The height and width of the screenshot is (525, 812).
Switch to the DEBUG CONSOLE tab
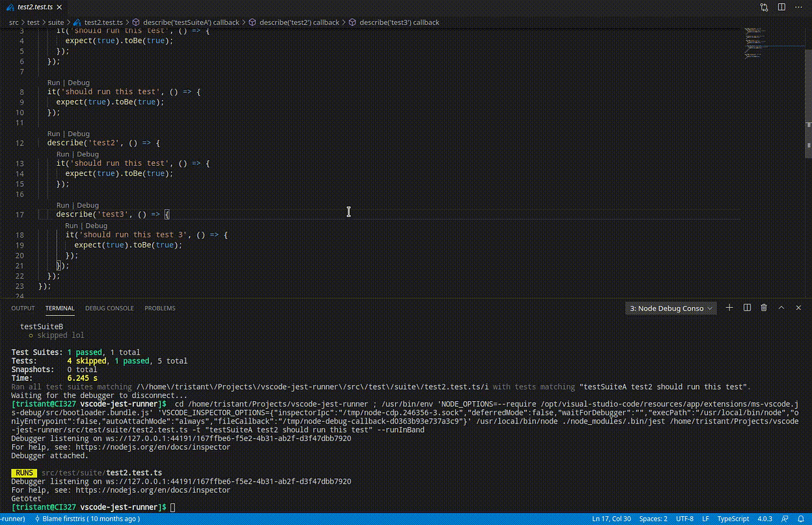point(110,309)
